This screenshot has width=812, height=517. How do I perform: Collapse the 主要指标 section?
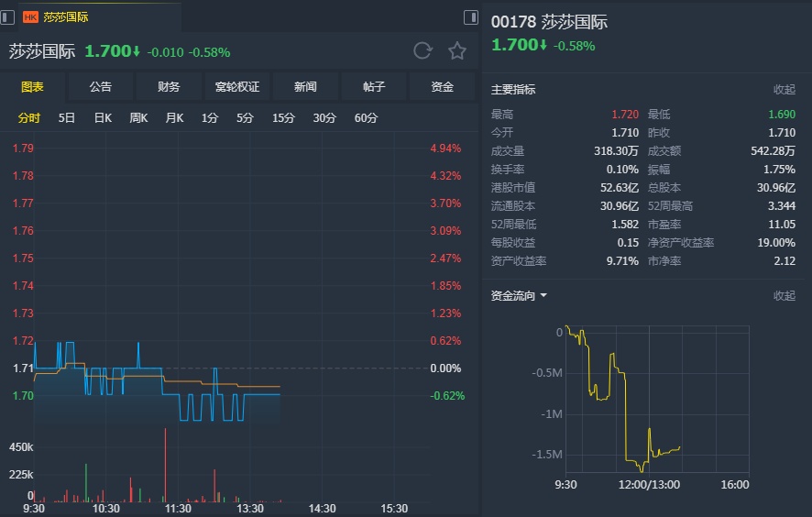click(784, 90)
